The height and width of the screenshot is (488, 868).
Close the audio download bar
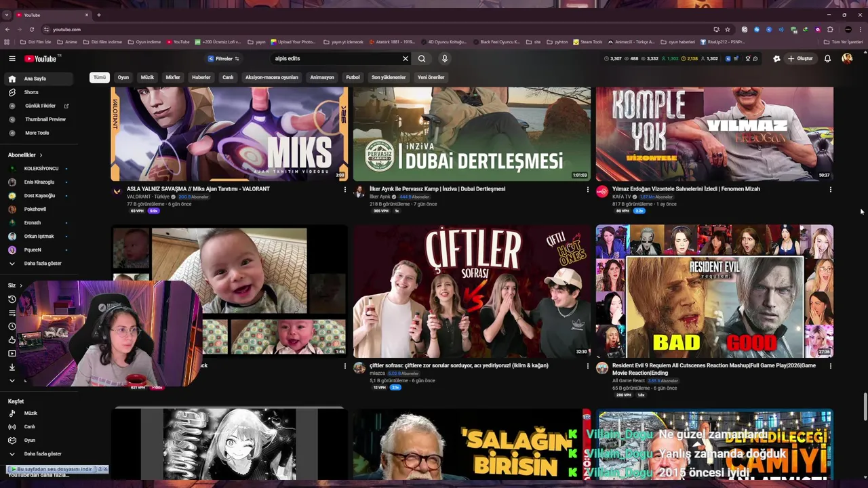point(105,469)
